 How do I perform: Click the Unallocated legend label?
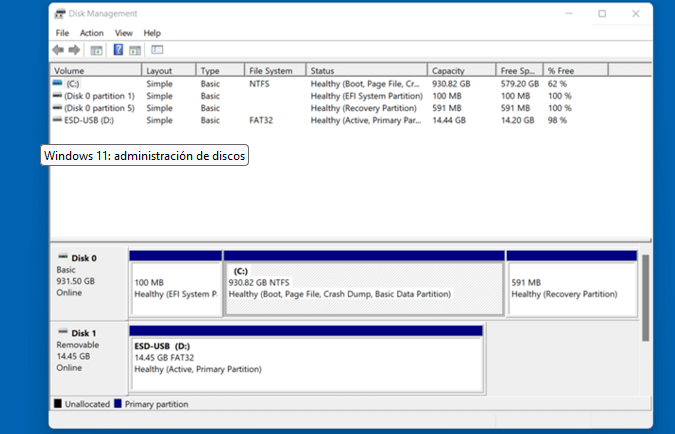click(87, 404)
